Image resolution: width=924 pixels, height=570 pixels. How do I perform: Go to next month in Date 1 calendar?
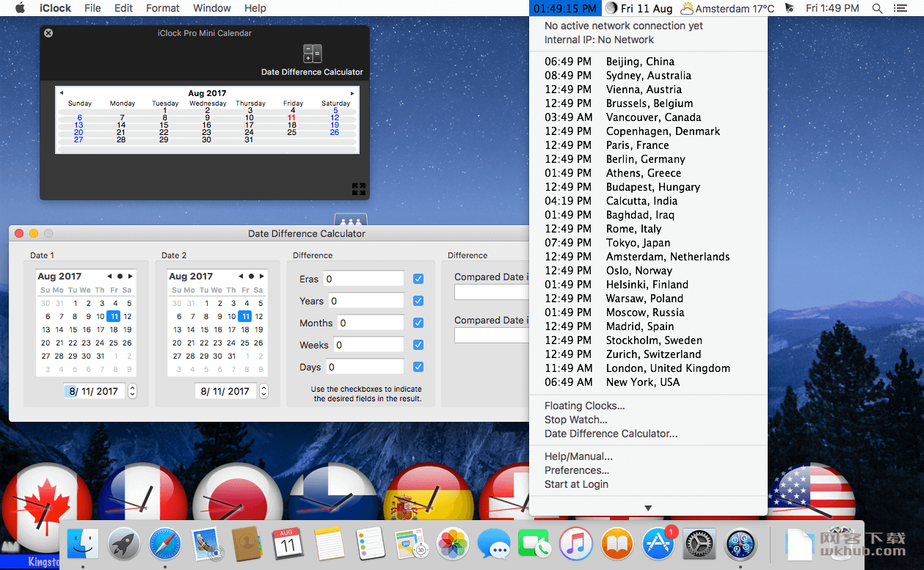[131, 277]
